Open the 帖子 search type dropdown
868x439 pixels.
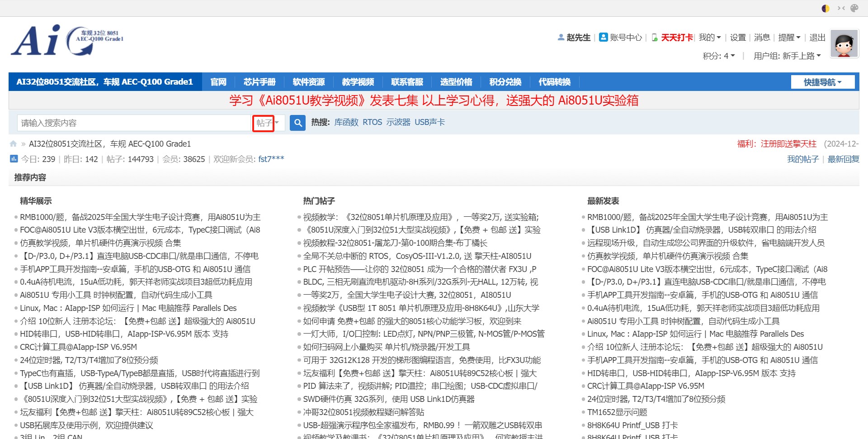point(268,123)
